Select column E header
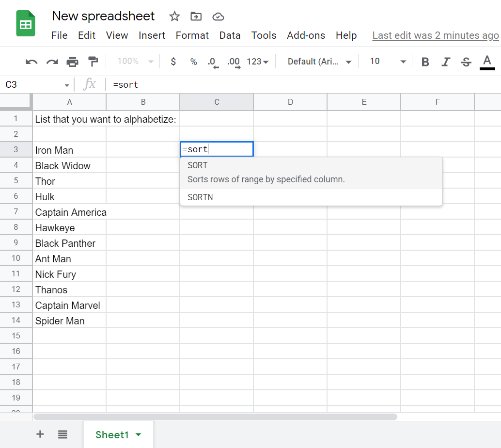 (x=364, y=102)
